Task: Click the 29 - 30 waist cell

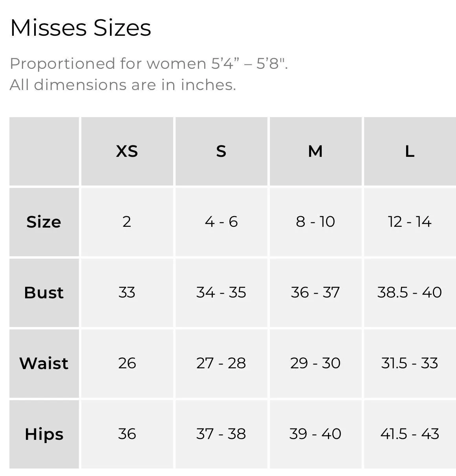Action: (315, 364)
